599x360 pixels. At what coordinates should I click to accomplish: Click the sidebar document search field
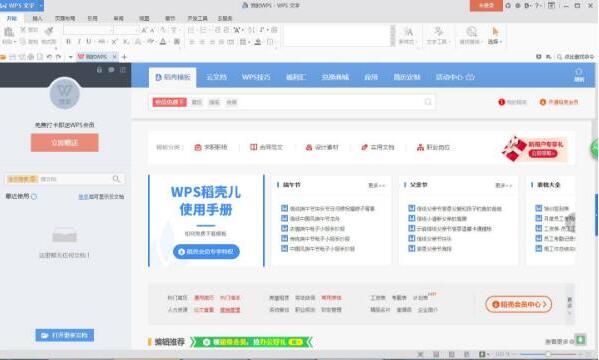(x=65, y=179)
